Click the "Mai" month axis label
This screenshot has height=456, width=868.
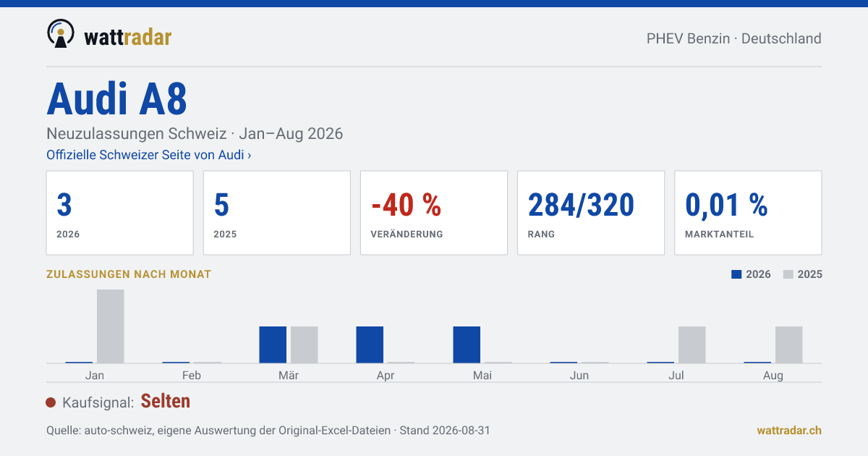tap(482, 376)
